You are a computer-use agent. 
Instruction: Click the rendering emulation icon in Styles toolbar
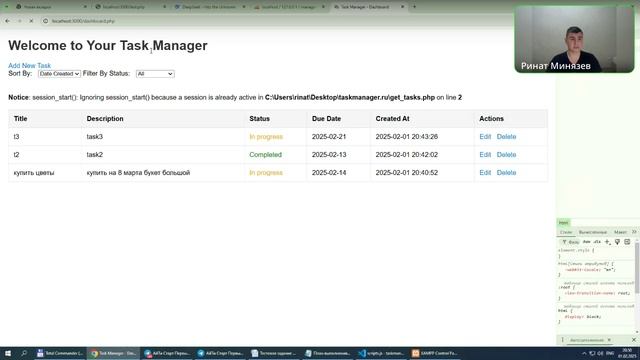coord(617,242)
